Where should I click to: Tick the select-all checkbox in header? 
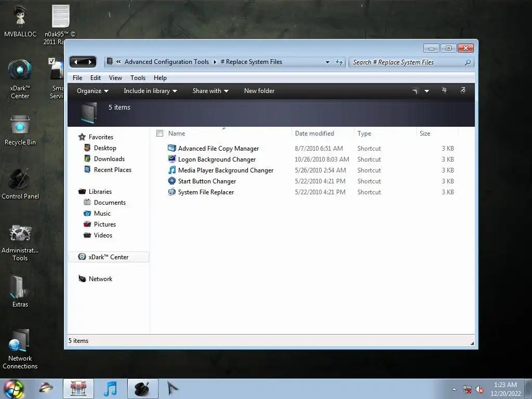click(159, 134)
